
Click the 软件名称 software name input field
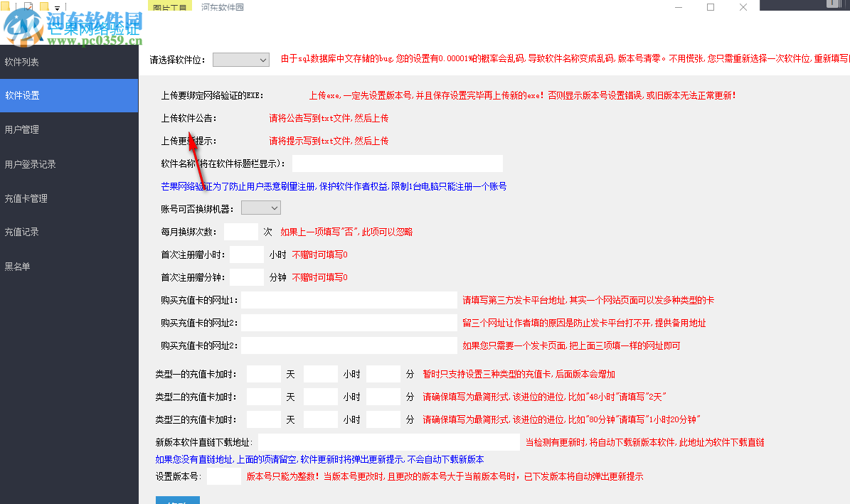(x=396, y=163)
